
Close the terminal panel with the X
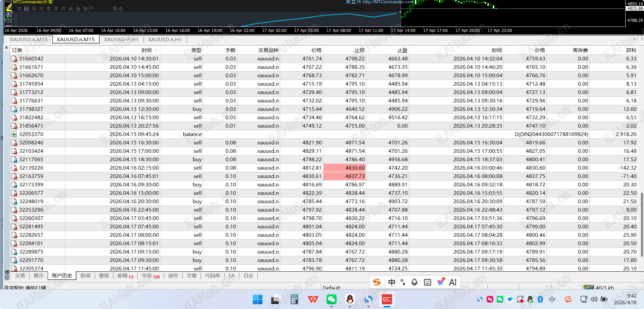click(6, 48)
